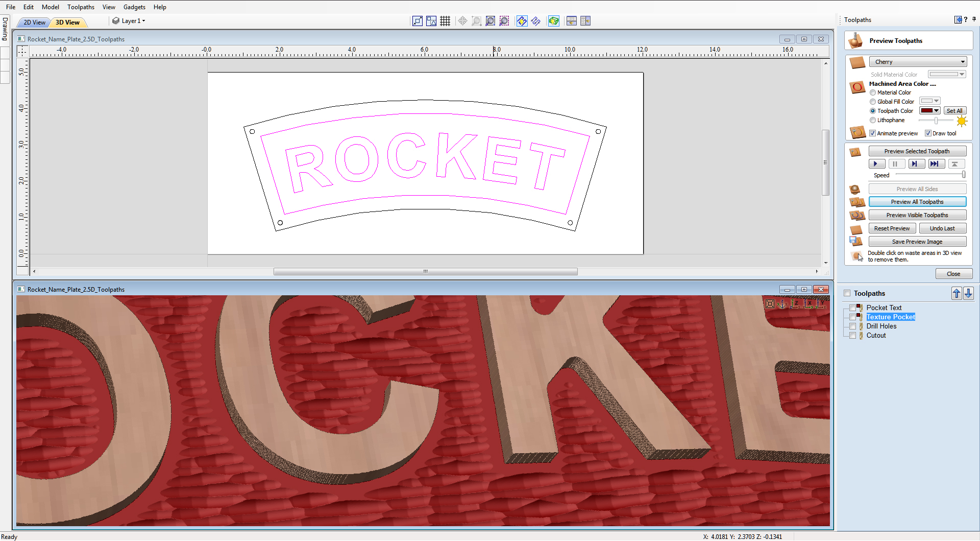Open the Cherry material dropdown
980x541 pixels.
tap(917, 62)
